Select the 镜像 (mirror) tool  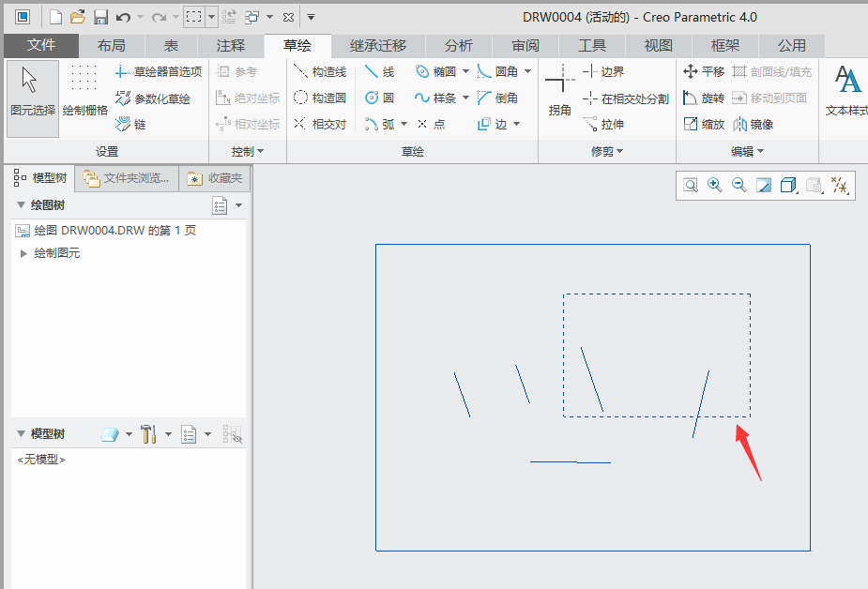coord(753,124)
